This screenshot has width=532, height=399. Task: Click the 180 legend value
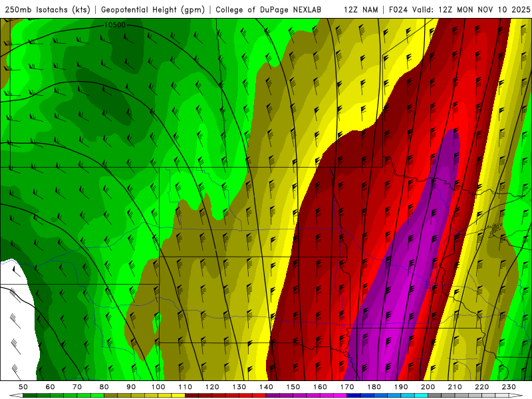tap(374, 387)
